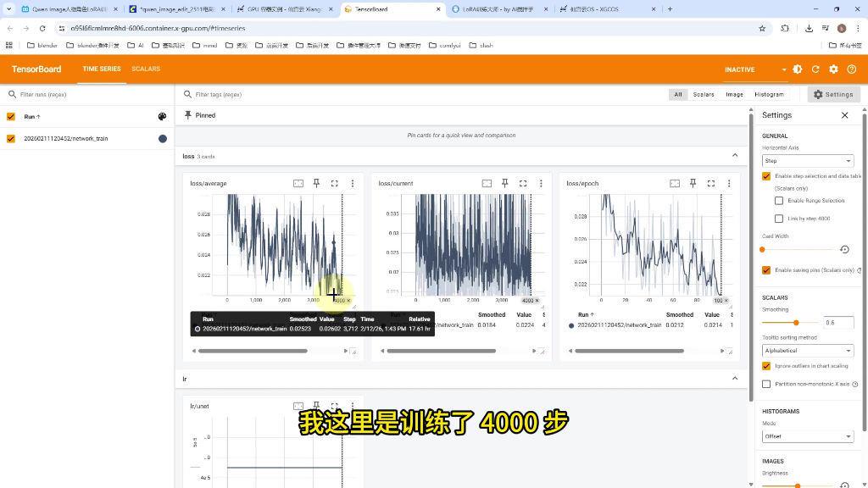The height and width of the screenshot is (488, 868).
Task: Fit domain to data on loss/epoch card
Action: (675, 183)
